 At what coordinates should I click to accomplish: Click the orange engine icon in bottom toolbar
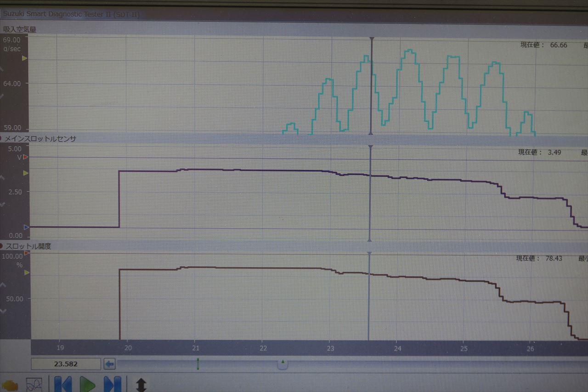pyautogui.click(x=9, y=385)
